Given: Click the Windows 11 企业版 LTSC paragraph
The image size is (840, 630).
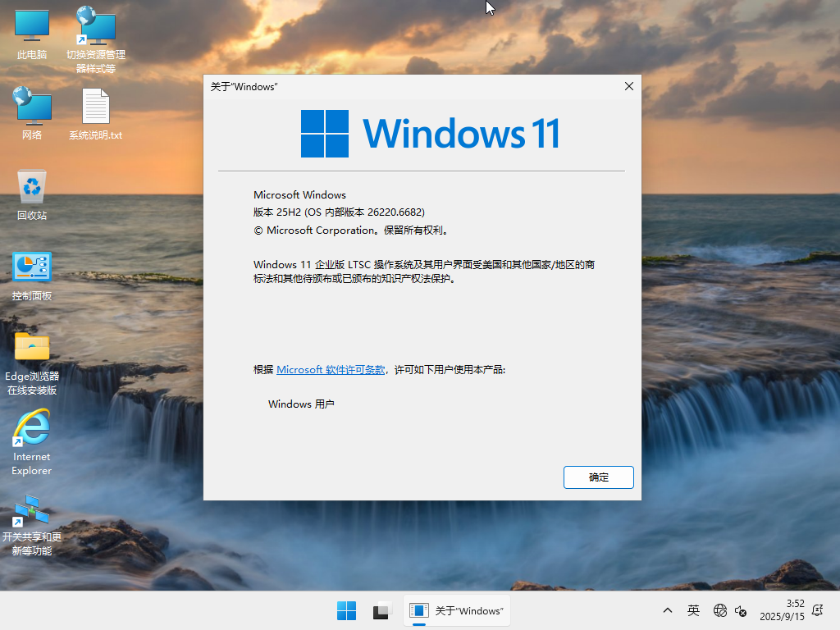Looking at the screenshot, I should 424,272.
